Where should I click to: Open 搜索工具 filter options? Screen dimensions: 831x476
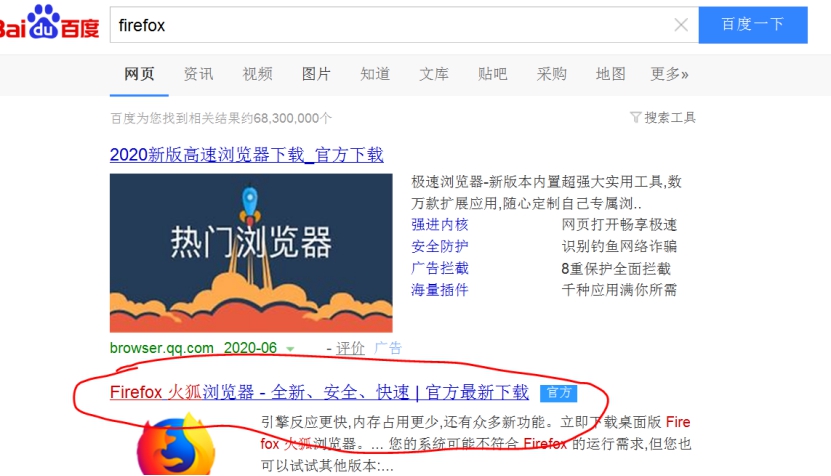pos(662,118)
